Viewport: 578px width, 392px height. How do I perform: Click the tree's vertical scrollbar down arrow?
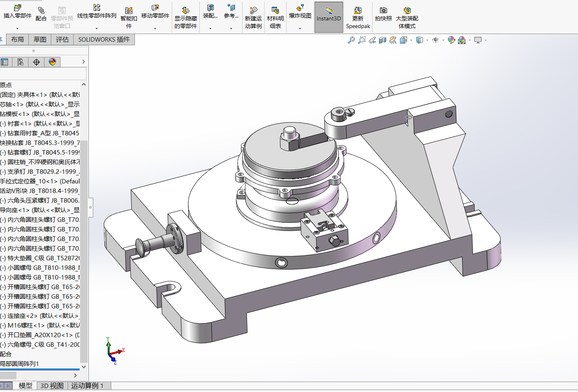point(84,367)
